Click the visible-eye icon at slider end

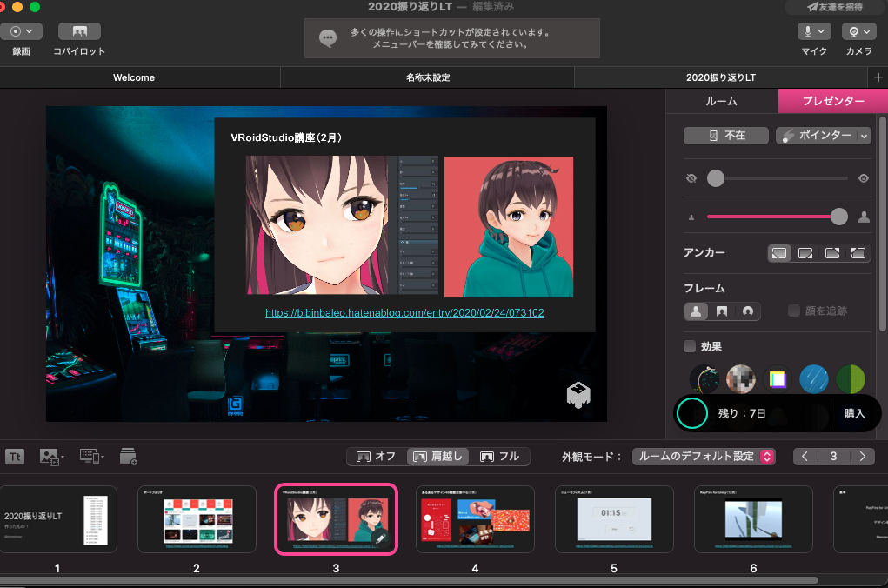pos(863,178)
